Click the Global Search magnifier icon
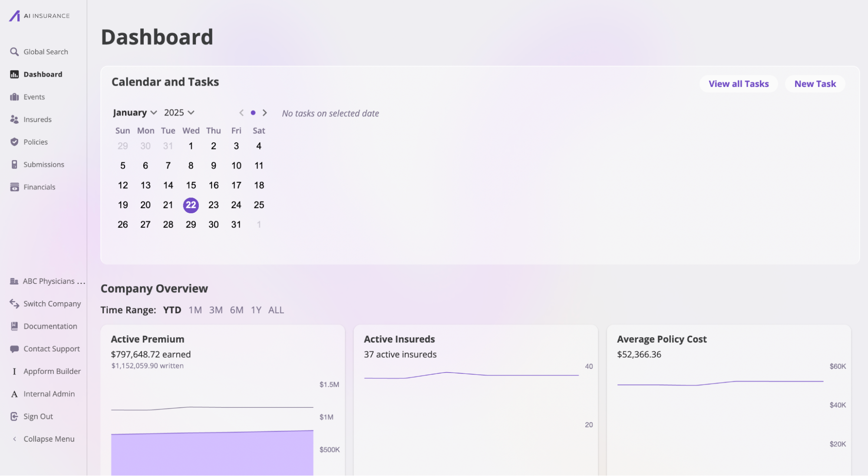Viewport: 868px width, 476px height. (x=14, y=52)
